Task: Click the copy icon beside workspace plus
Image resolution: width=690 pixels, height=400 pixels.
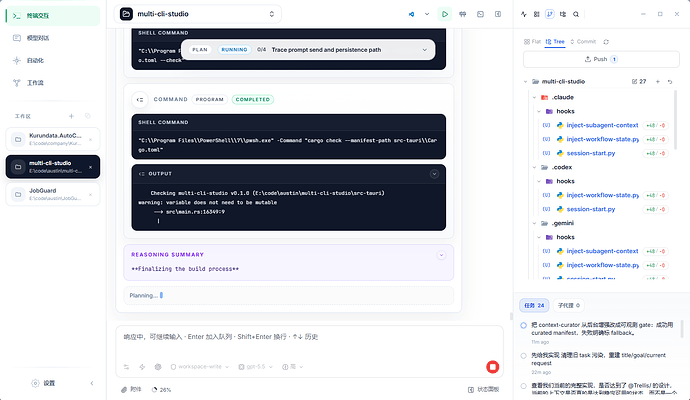Action: (x=88, y=116)
